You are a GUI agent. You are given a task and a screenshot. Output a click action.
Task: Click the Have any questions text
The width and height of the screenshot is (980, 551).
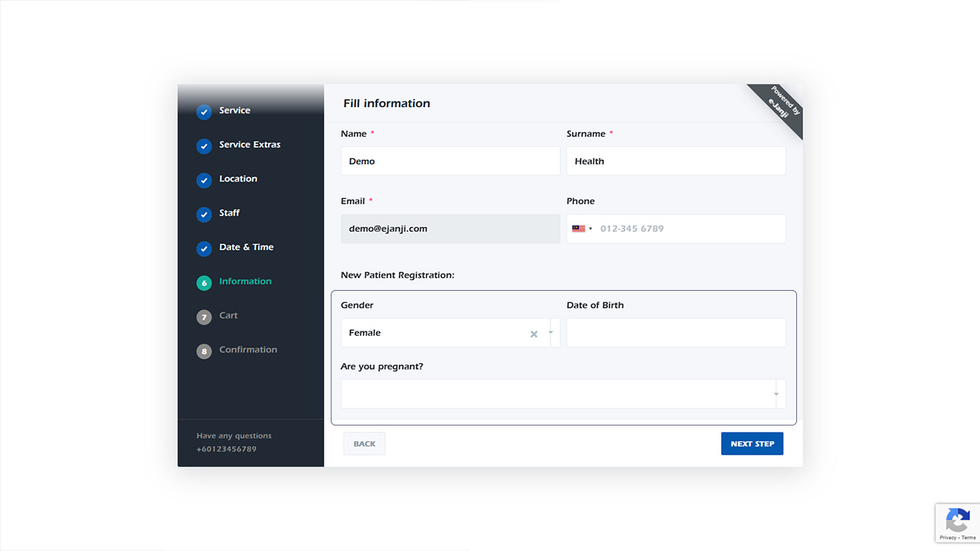(234, 436)
